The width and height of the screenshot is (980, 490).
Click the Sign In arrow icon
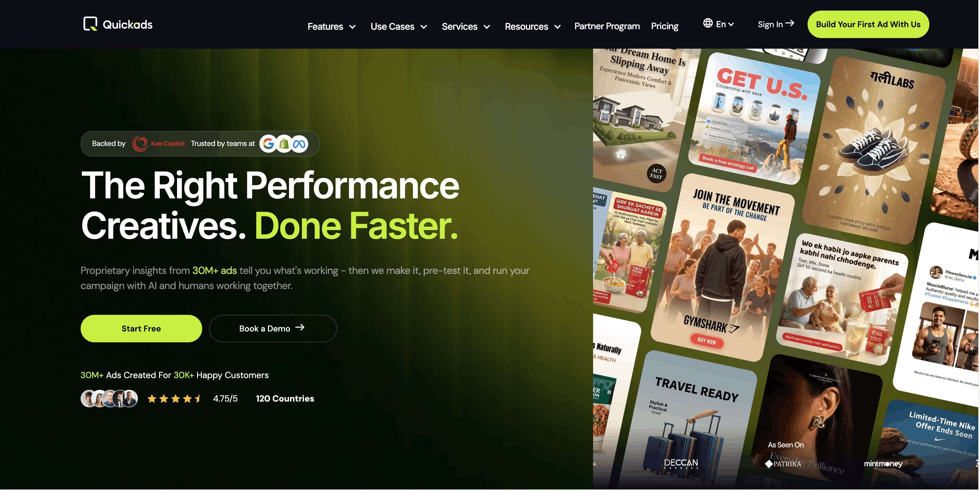(x=790, y=23)
